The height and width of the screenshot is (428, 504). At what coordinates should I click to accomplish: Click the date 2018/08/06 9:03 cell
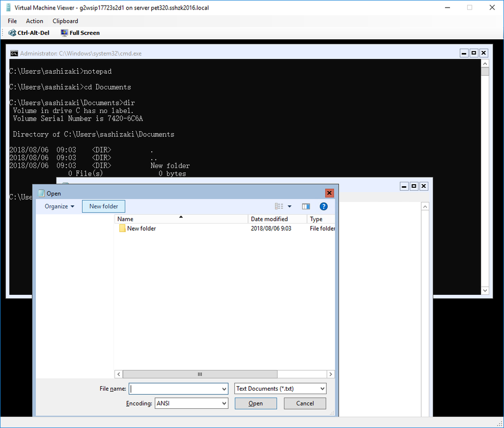271,228
